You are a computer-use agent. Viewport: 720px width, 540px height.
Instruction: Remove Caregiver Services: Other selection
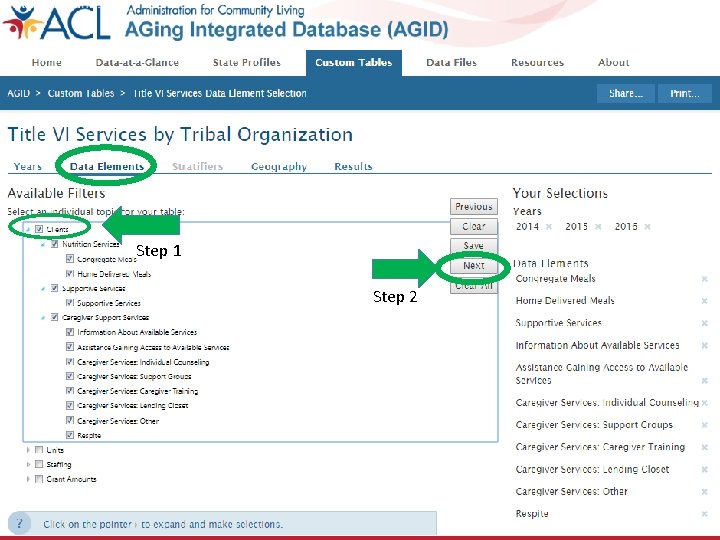click(x=704, y=492)
